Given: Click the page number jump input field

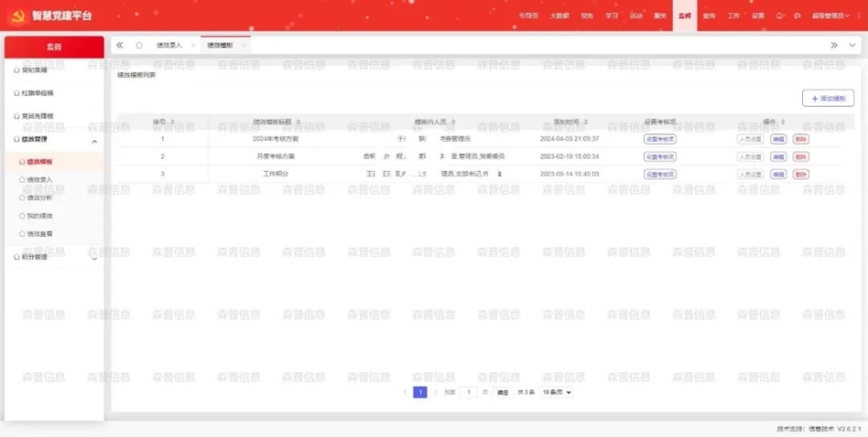Looking at the screenshot, I should [x=470, y=393].
